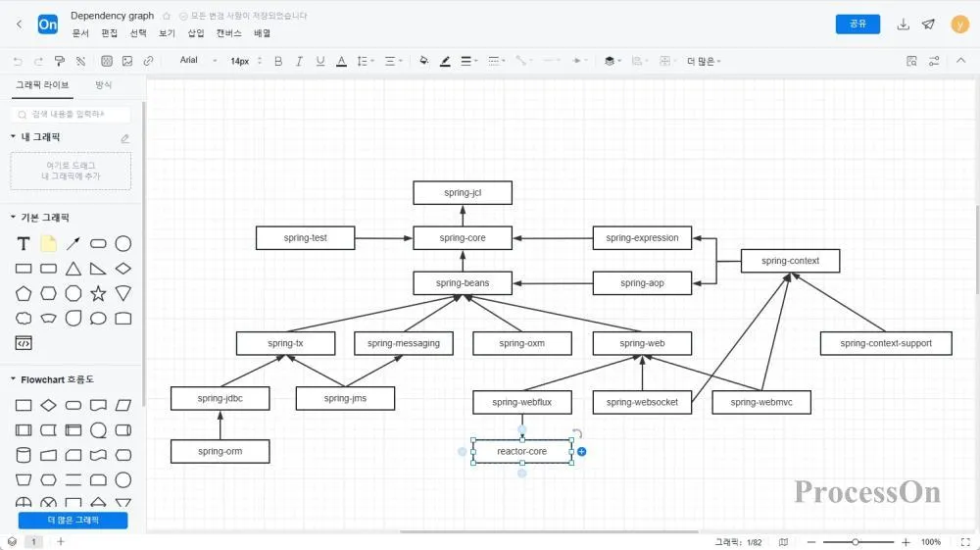
Task: Open the layer order dropdown
Action: point(612,61)
